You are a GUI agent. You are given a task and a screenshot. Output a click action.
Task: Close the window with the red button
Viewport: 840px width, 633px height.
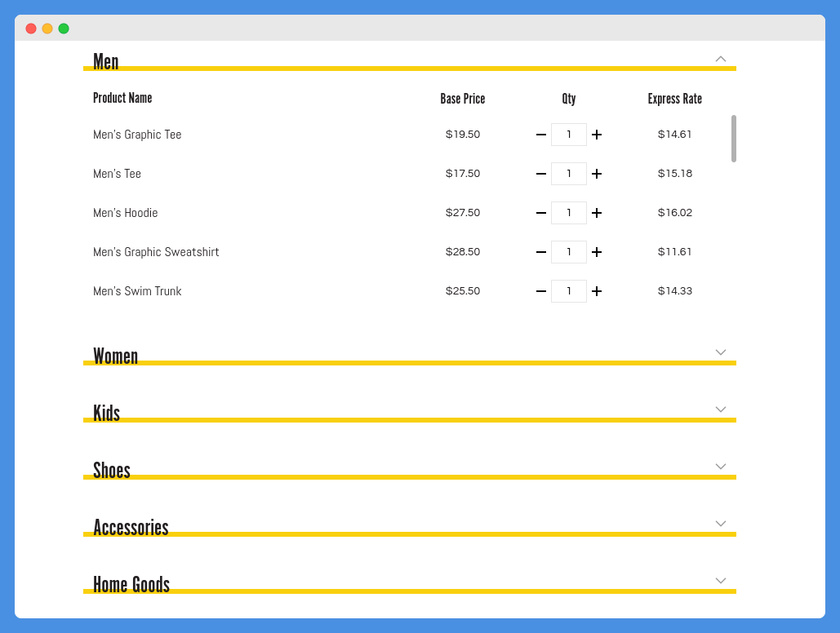click(31, 29)
